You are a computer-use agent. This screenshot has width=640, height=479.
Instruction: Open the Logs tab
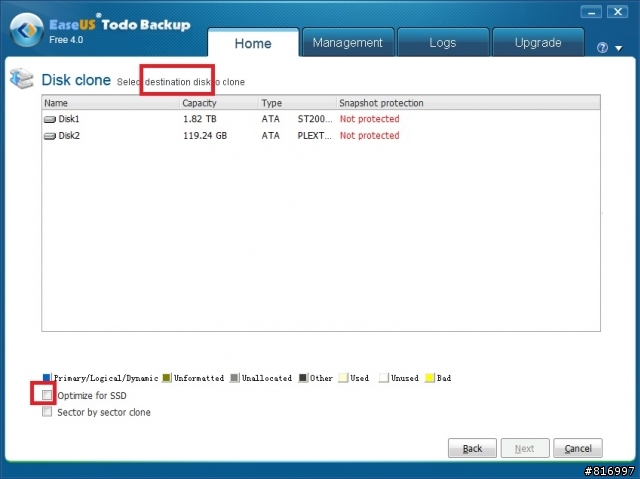[443, 42]
